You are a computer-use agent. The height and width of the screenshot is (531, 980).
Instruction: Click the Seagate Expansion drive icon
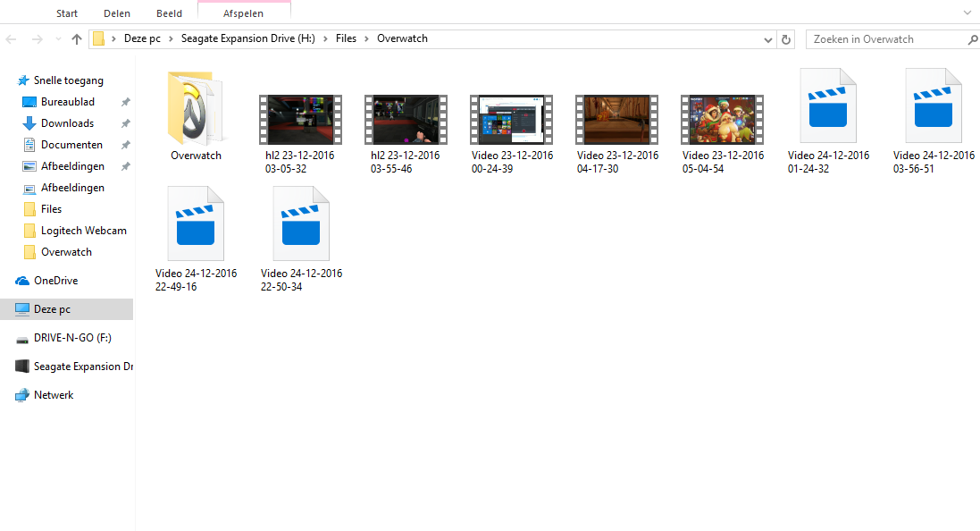[x=22, y=367]
